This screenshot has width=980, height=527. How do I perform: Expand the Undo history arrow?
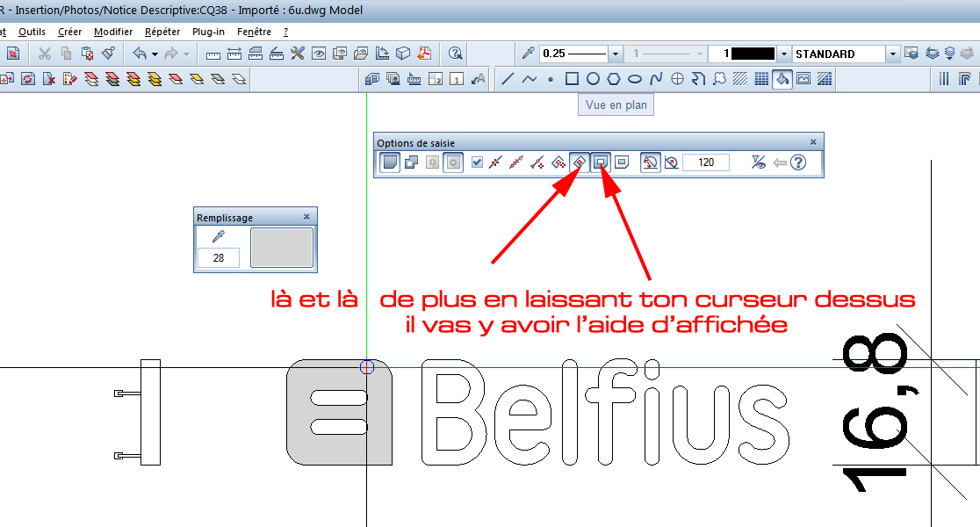point(155,54)
